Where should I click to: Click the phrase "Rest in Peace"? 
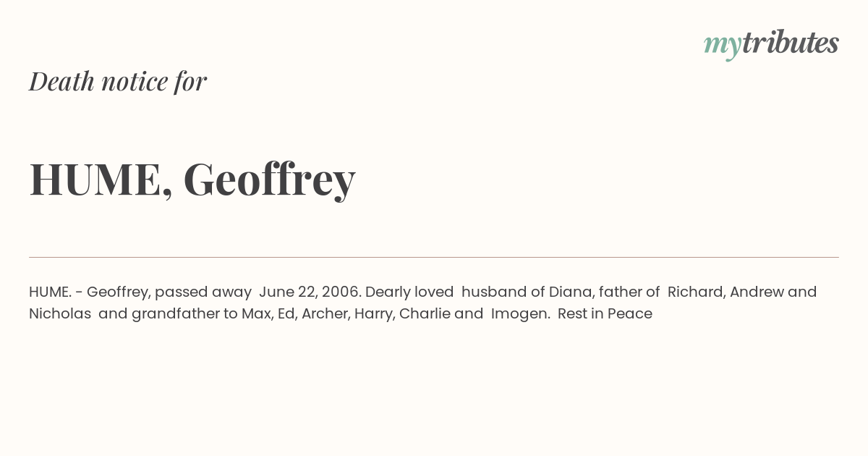(605, 313)
